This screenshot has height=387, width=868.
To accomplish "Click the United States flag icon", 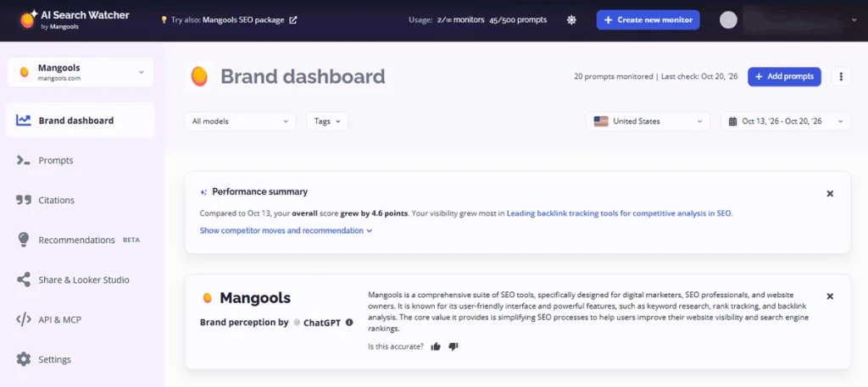I will [x=601, y=121].
